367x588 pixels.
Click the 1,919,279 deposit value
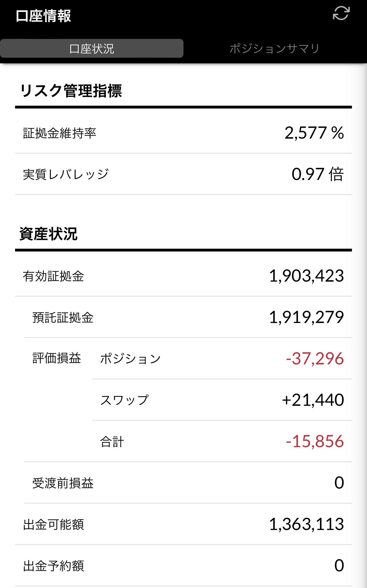(306, 317)
